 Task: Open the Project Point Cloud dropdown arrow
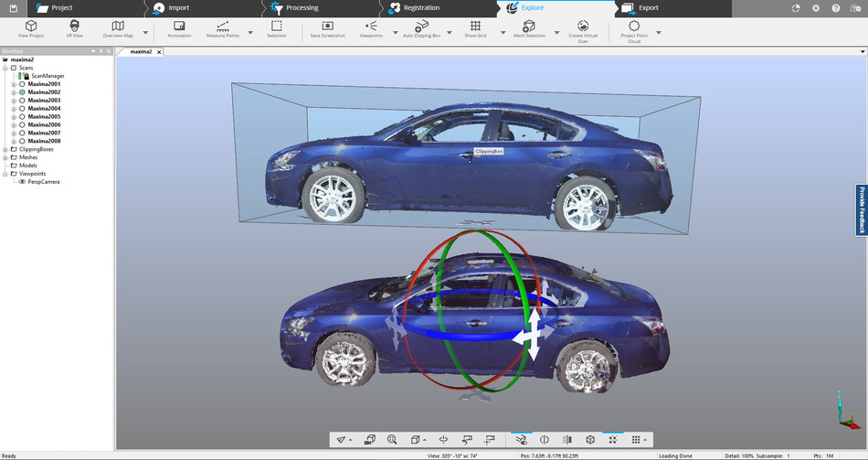659,33
